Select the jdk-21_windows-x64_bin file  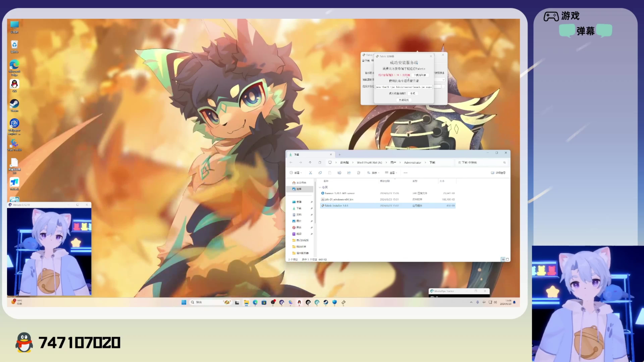(388, 199)
